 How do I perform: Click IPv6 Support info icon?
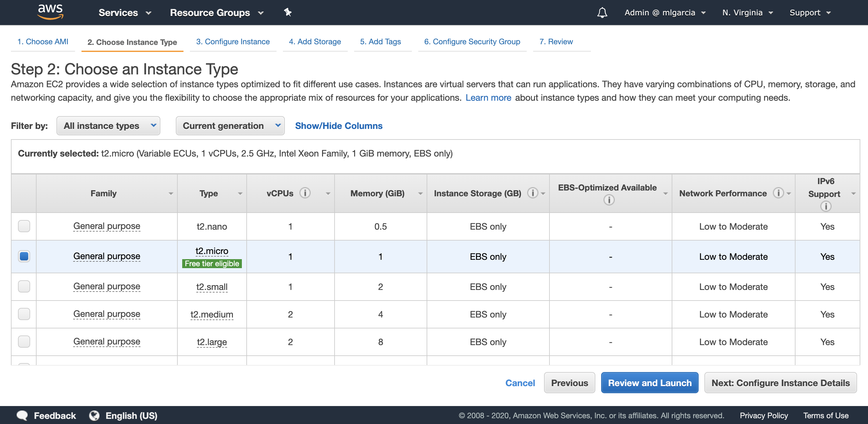pyautogui.click(x=826, y=206)
